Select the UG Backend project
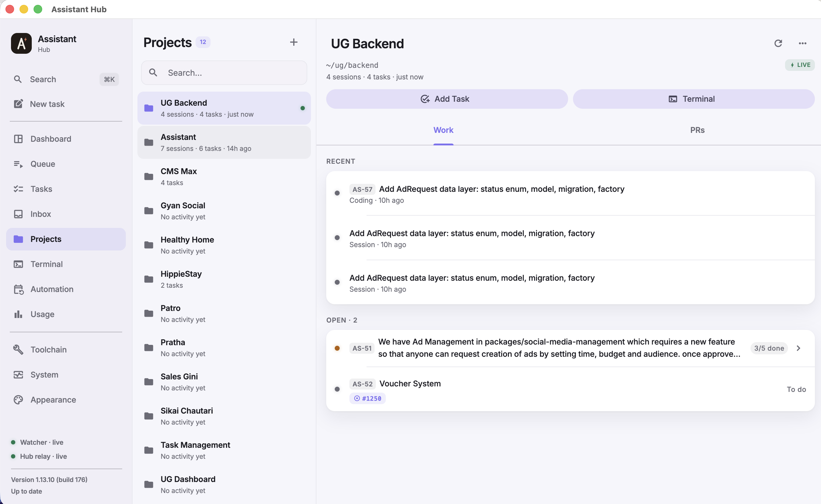The image size is (821, 504). 224,108
